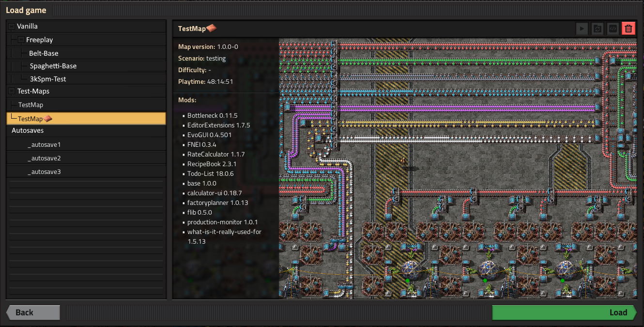Click the Mods: heading
The width and height of the screenshot is (644, 327).
click(x=187, y=100)
